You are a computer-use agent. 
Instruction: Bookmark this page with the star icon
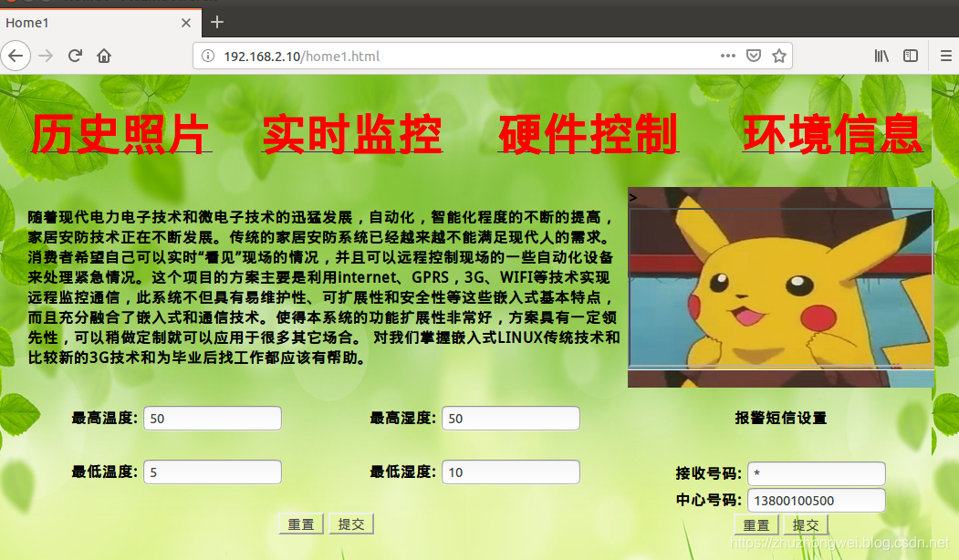click(x=778, y=56)
